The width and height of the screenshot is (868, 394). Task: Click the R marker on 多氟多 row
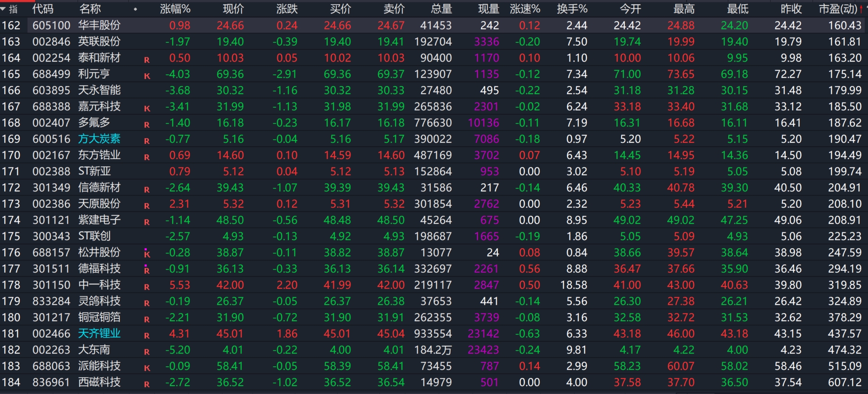click(x=147, y=125)
